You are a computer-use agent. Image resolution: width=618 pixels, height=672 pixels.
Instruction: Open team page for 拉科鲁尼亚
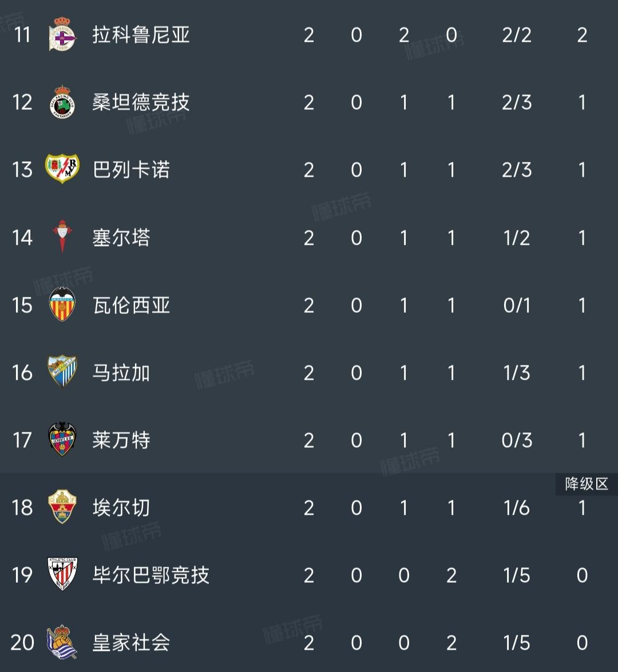pyautogui.click(x=141, y=35)
